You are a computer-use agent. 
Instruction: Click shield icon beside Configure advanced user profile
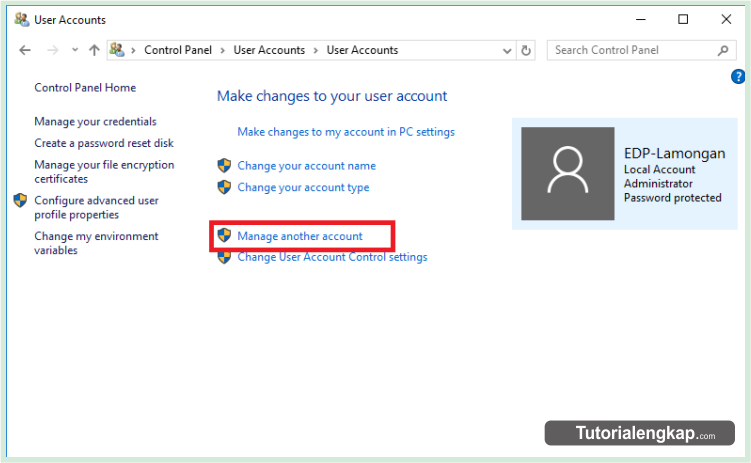pyautogui.click(x=20, y=200)
